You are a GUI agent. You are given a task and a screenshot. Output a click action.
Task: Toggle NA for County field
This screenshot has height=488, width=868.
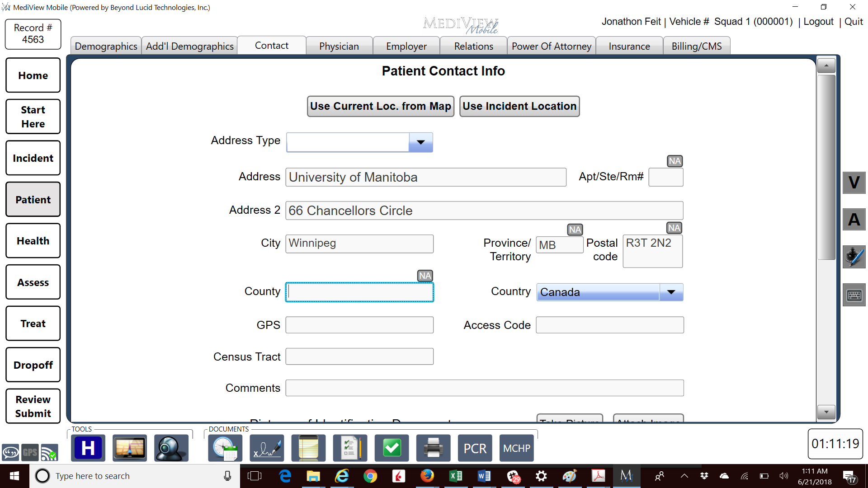(425, 276)
